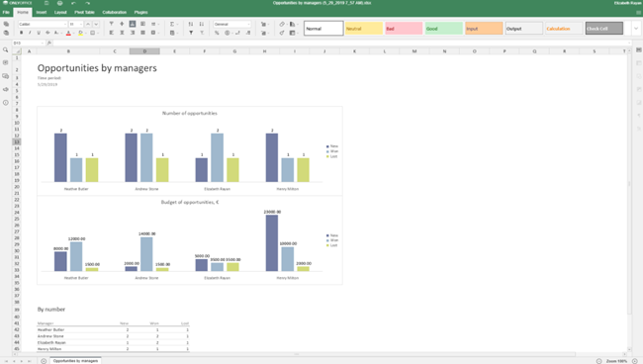The width and height of the screenshot is (643, 364).
Task: Toggle underline formatting
Action: tap(39, 33)
